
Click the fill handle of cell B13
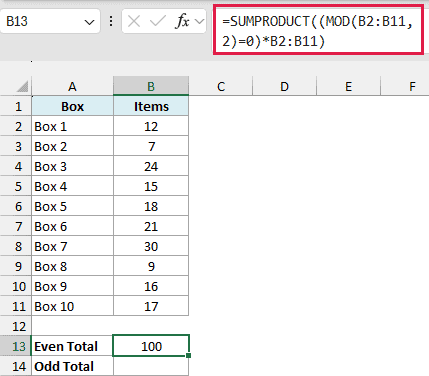point(189,356)
